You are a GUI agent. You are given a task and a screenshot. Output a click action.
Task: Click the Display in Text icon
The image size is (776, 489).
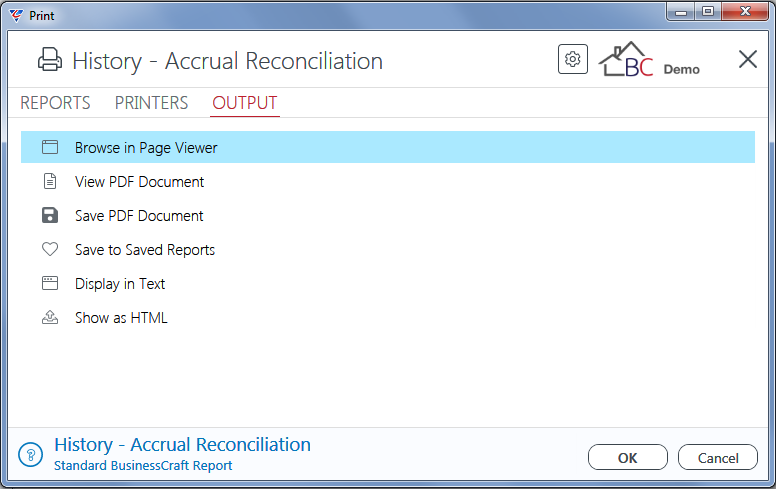pyautogui.click(x=50, y=283)
